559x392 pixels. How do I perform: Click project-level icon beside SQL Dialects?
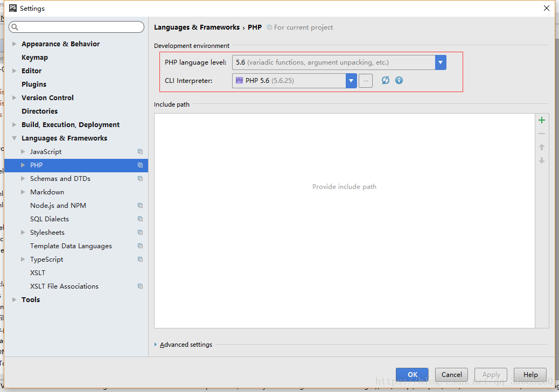pyautogui.click(x=140, y=219)
